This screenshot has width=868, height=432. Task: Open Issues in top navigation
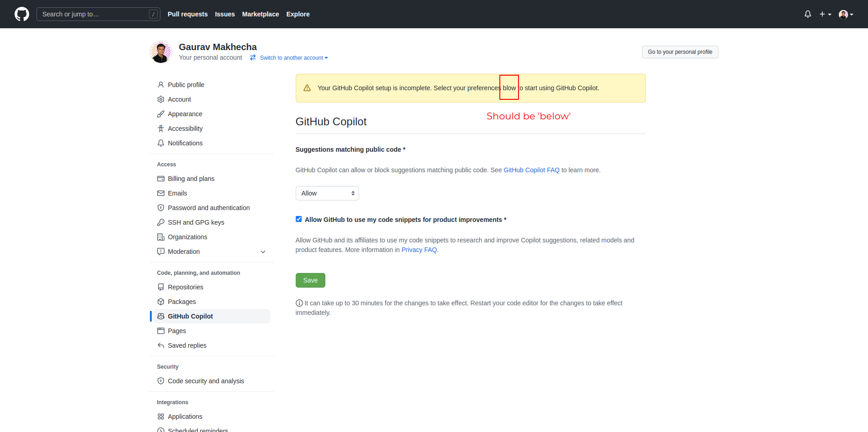(225, 14)
